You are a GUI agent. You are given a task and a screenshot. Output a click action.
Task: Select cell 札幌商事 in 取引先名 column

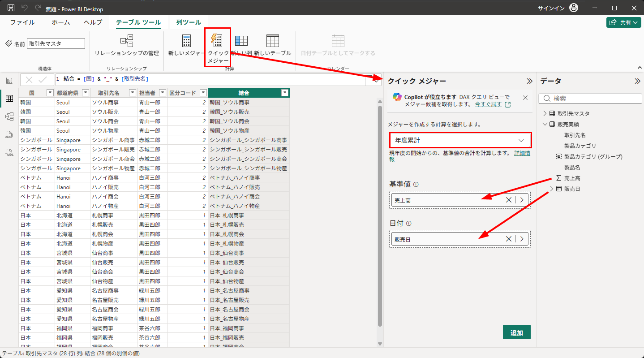[114, 216]
